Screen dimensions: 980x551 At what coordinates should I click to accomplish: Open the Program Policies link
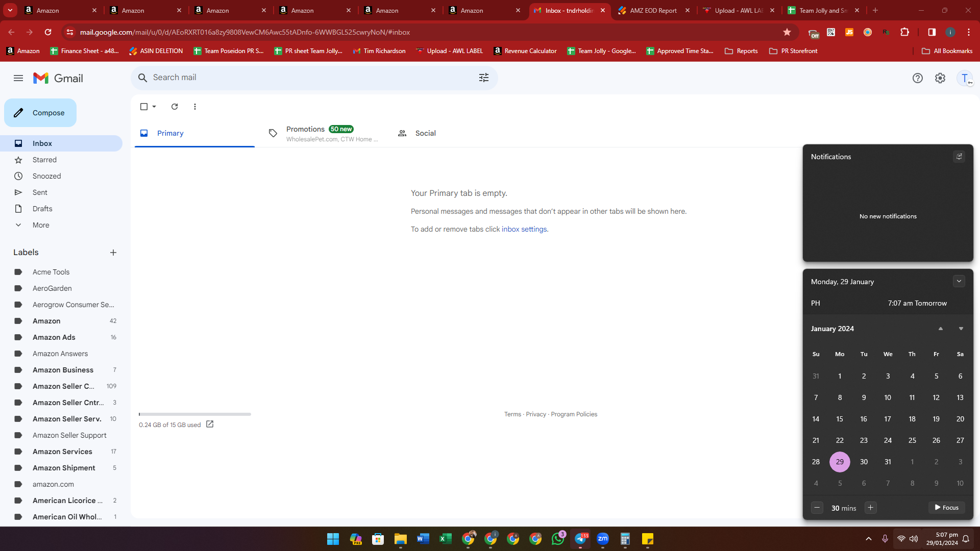574,414
